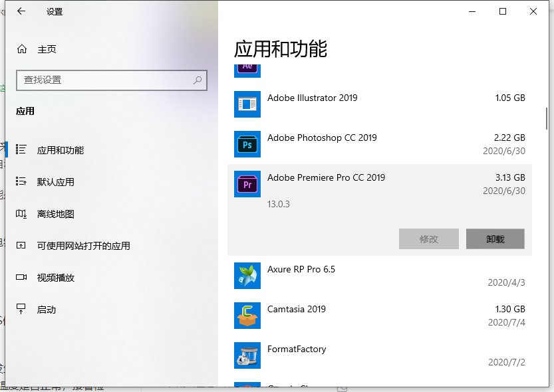Click the search magnifier icon
Image resolution: width=554 pixels, height=392 pixels.
tap(198, 80)
